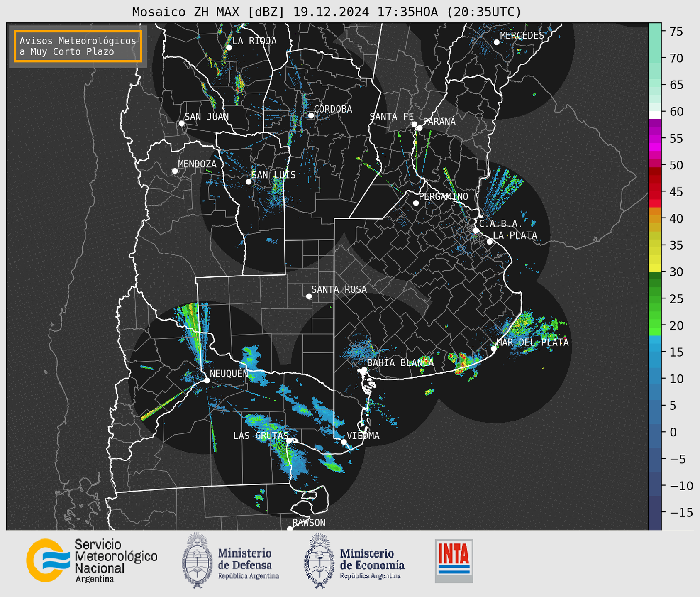Click the map title 'Mosaico ZH MAX [dBZ]'
The width and height of the screenshot is (700, 597).
click(x=209, y=12)
